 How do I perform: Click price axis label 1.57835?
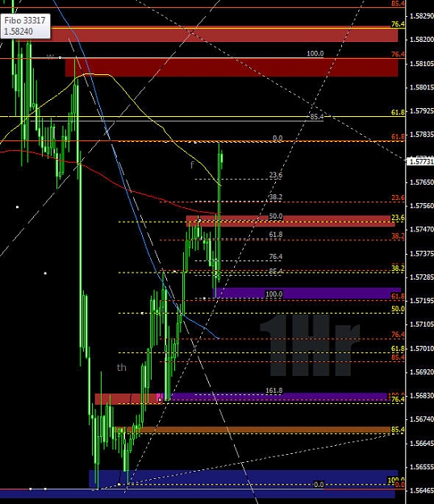421,135
